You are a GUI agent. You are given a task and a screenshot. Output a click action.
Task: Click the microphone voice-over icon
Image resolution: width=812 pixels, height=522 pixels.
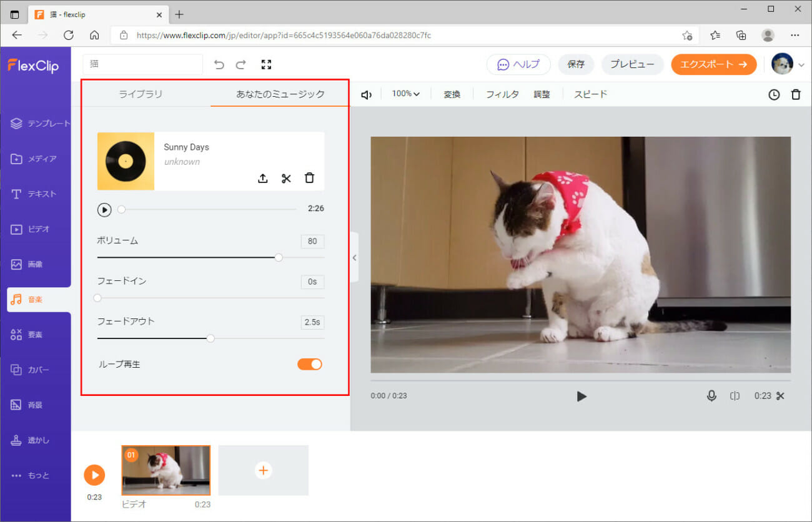(711, 396)
